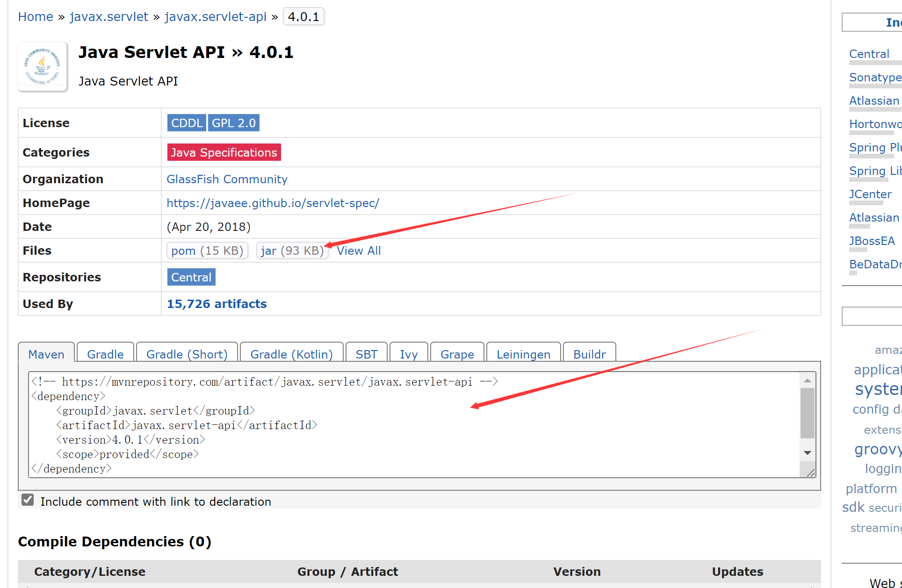Click textarea scroll up arrow

pyautogui.click(x=807, y=380)
